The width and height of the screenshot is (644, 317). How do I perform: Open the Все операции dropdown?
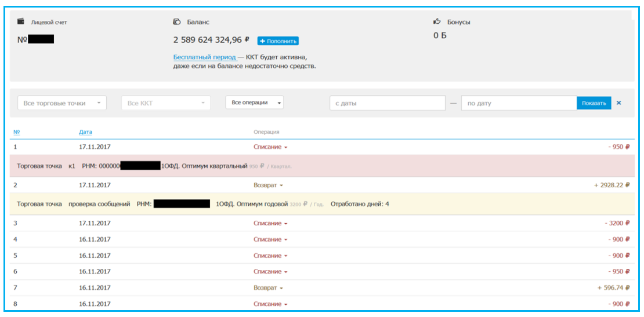(x=254, y=103)
